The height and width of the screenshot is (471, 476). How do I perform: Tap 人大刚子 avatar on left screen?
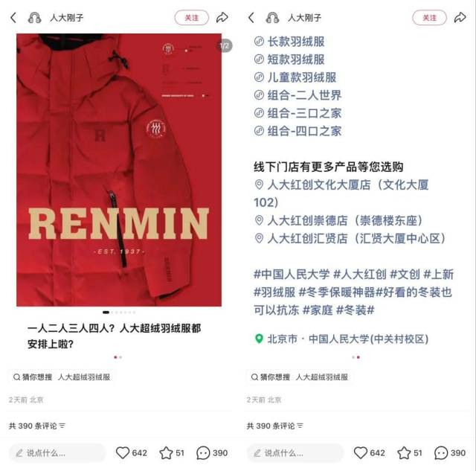point(34,18)
